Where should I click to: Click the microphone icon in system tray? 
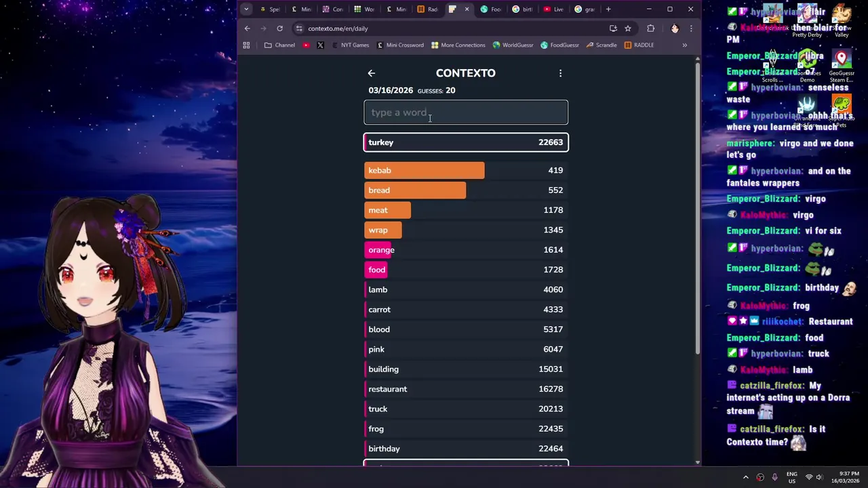774,477
